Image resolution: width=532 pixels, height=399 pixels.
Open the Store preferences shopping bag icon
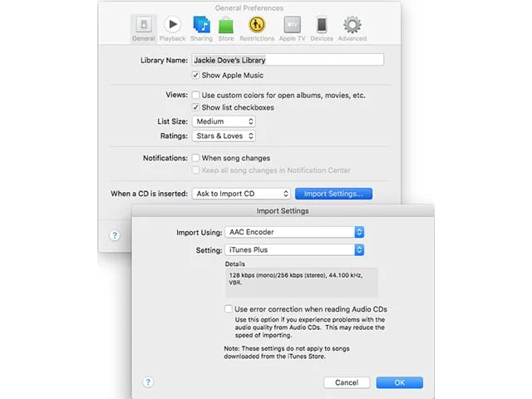226,28
